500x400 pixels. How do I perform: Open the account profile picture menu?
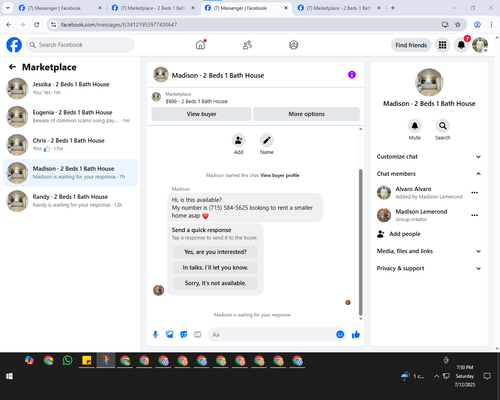click(480, 45)
